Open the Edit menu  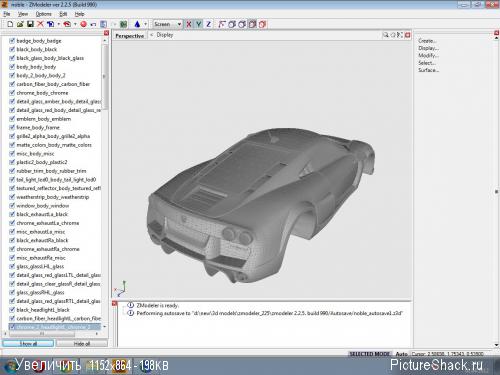click(x=63, y=14)
